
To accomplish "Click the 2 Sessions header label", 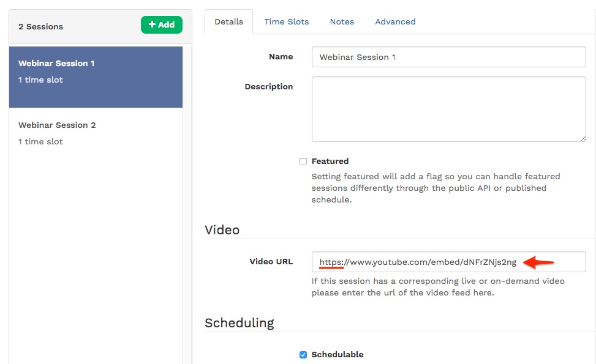I will (40, 26).
